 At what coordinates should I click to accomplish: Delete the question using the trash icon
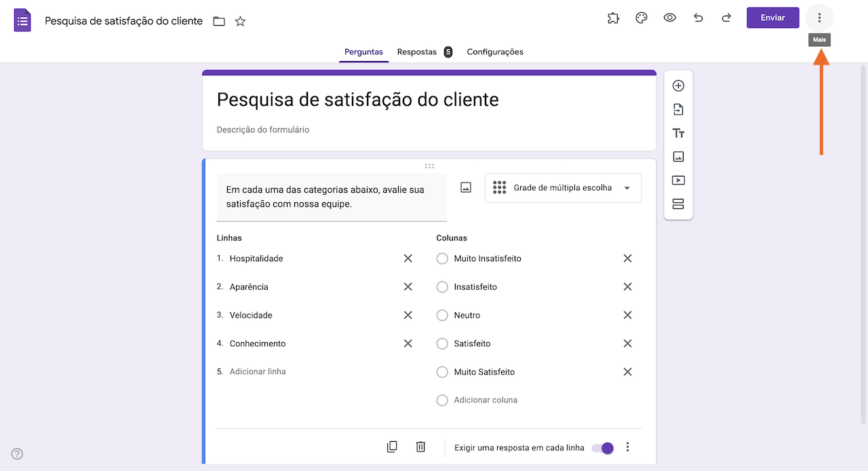420,447
